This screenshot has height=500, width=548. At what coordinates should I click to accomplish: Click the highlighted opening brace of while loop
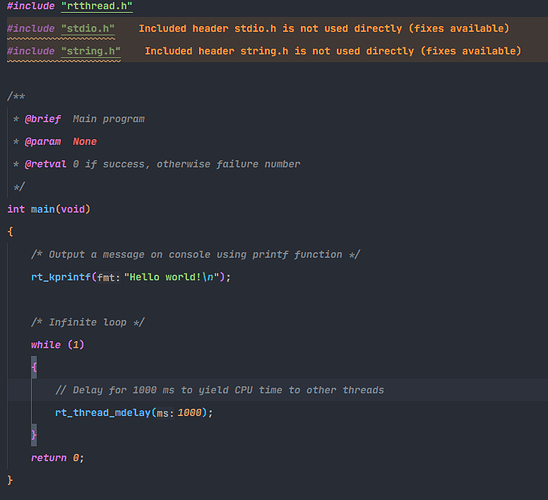(34, 367)
